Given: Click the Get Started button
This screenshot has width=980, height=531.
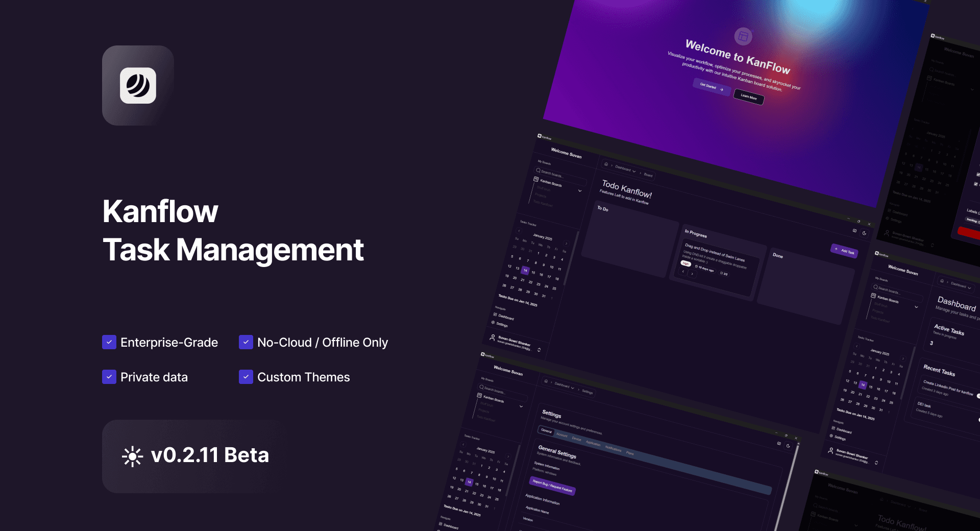Looking at the screenshot, I should point(712,87).
